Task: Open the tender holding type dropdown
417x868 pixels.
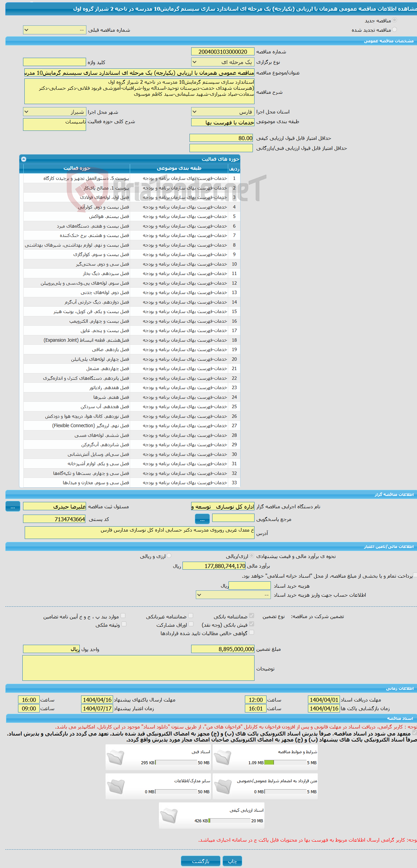Action: [x=223, y=62]
